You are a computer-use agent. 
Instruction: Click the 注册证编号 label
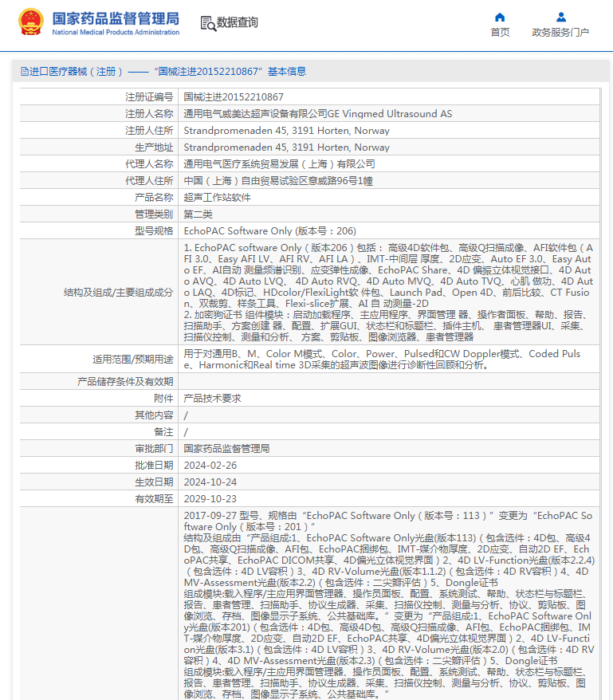[x=149, y=97]
